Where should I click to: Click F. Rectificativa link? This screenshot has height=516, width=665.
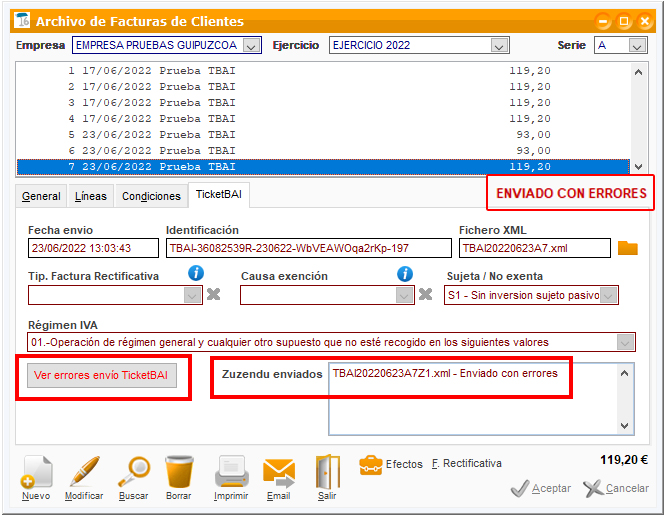pos(467,463)
